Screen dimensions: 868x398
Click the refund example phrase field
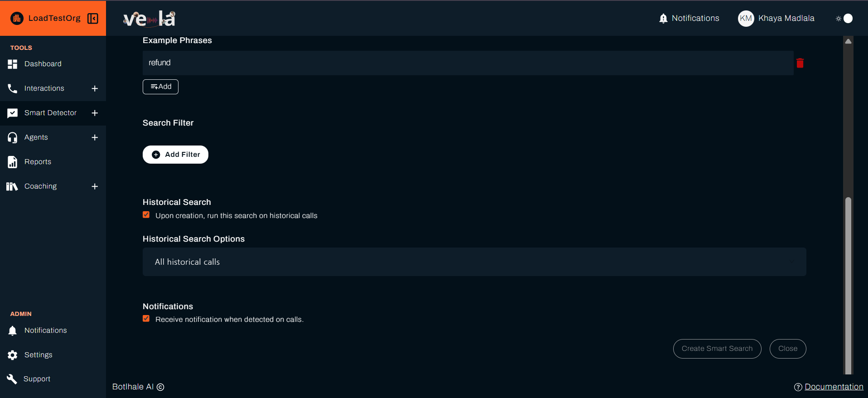point(468,63)
